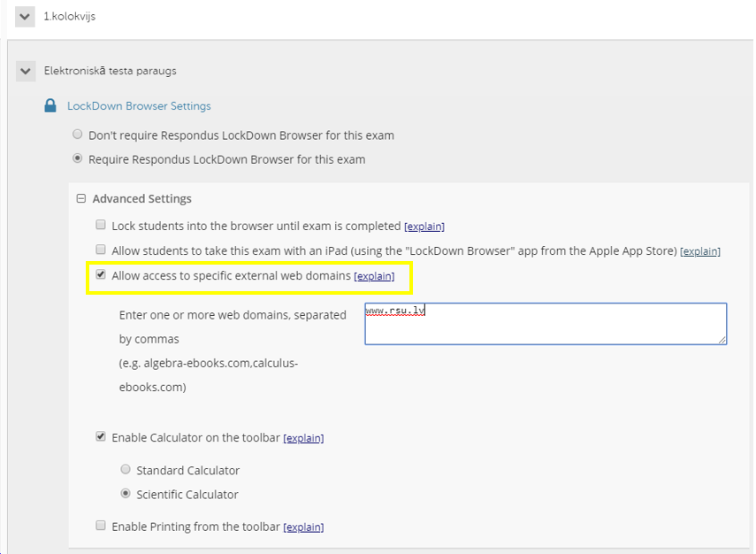The height and width of the screenshot is (554, 756).
Task: Open explain link for the iPad option
Action: tap(699, 251)
